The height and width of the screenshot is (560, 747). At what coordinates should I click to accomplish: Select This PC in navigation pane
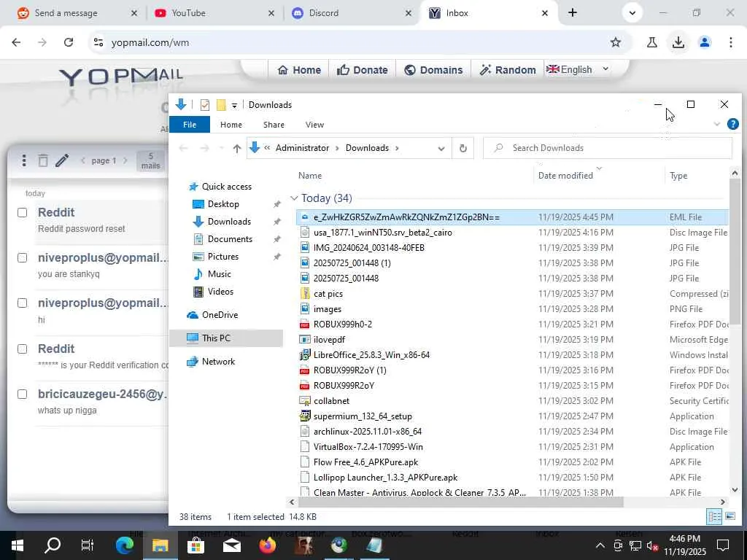click(226, 338)
